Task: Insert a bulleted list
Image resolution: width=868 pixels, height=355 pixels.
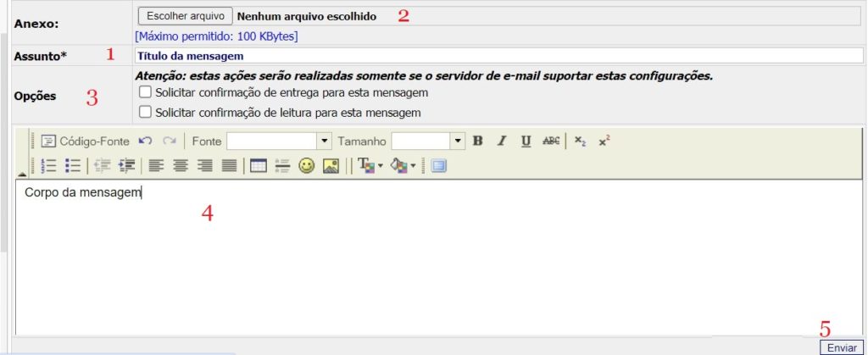Action: [73, 166]
